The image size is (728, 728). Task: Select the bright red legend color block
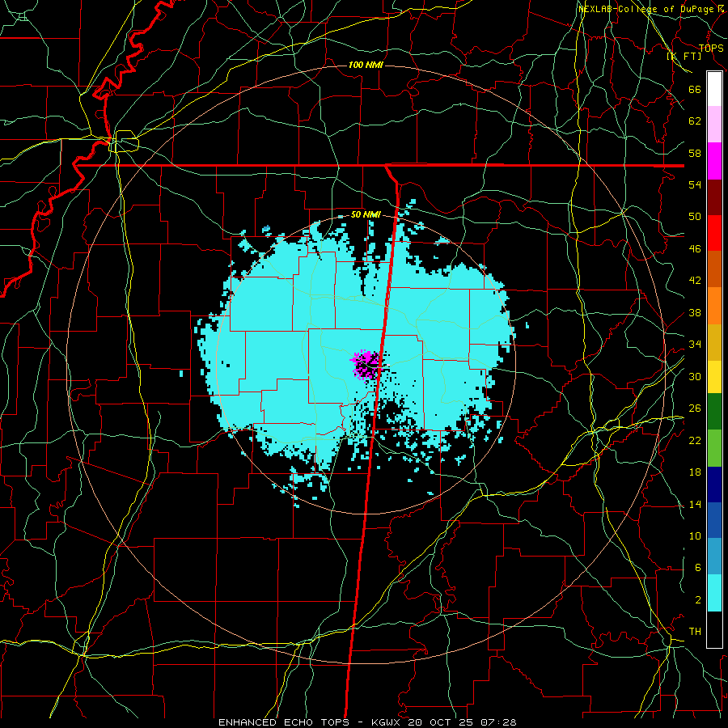(714, 233)
